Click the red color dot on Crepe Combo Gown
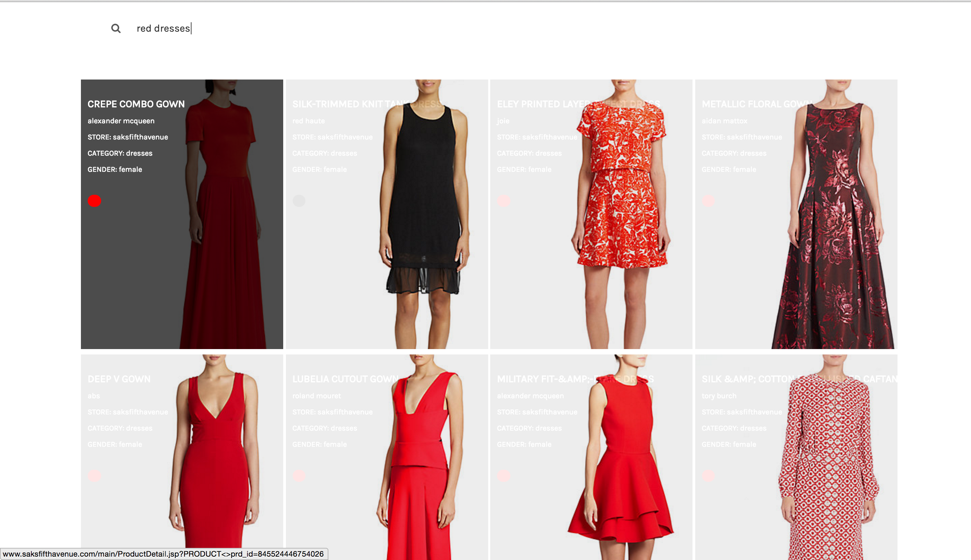 coord(94,201)
